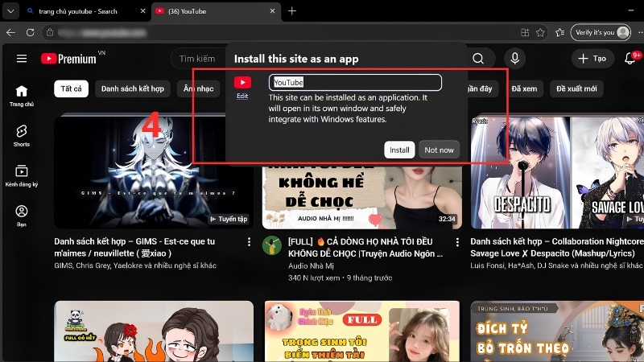This screenshot has height=362, width=644.
Task: Select the 'Danh sách kết hợp' chip
Action: (133, 88)
